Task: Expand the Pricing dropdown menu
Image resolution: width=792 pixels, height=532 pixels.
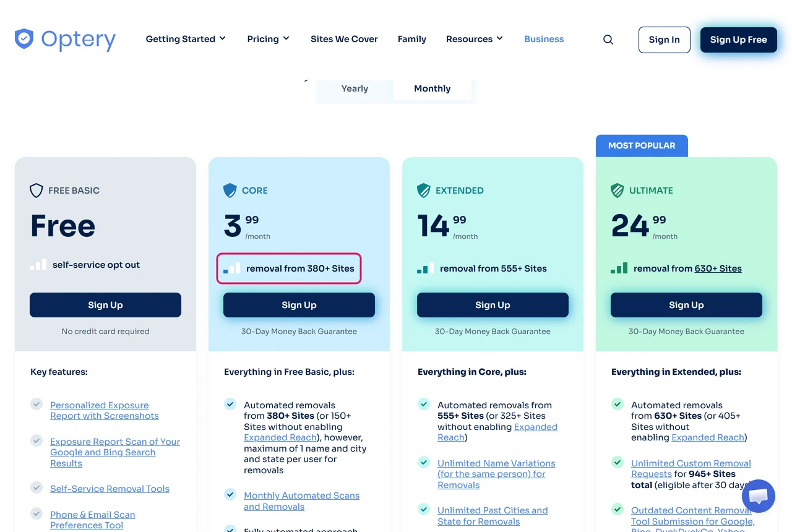Action: (268, 39)
